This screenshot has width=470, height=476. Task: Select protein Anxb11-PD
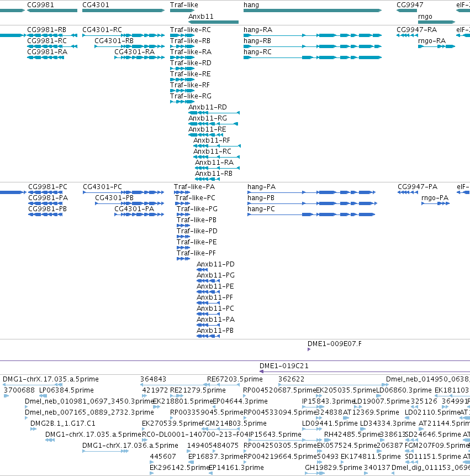pos(215,264)
